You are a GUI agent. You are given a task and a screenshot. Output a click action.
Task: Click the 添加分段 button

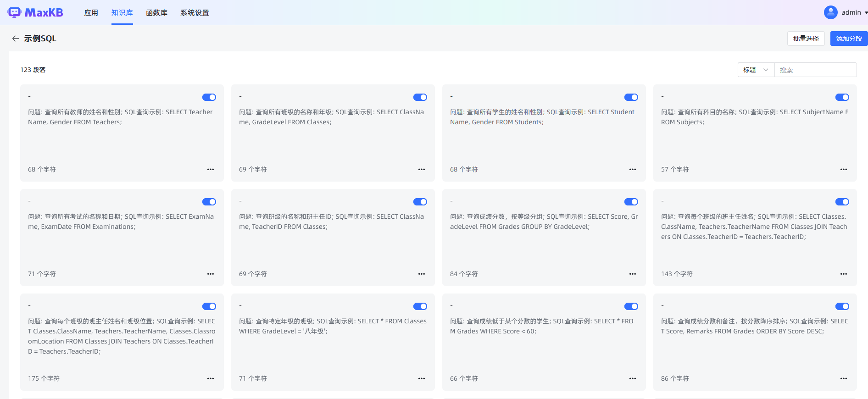[x=849, y=39]
